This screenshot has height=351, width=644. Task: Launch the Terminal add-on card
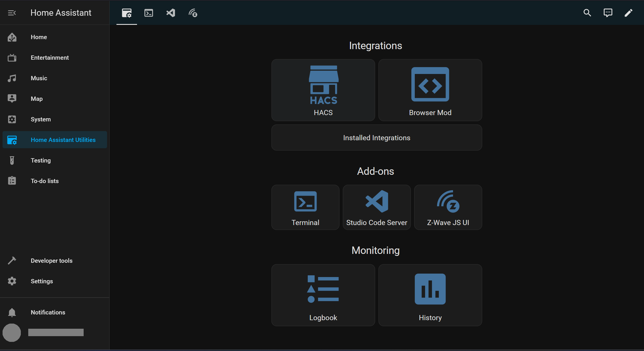coord(305,207)
